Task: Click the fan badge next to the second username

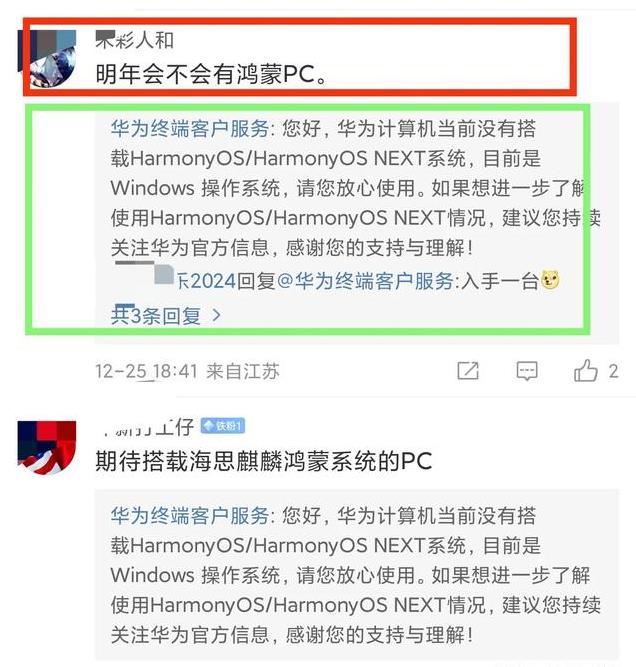Action: coord(222,426)
